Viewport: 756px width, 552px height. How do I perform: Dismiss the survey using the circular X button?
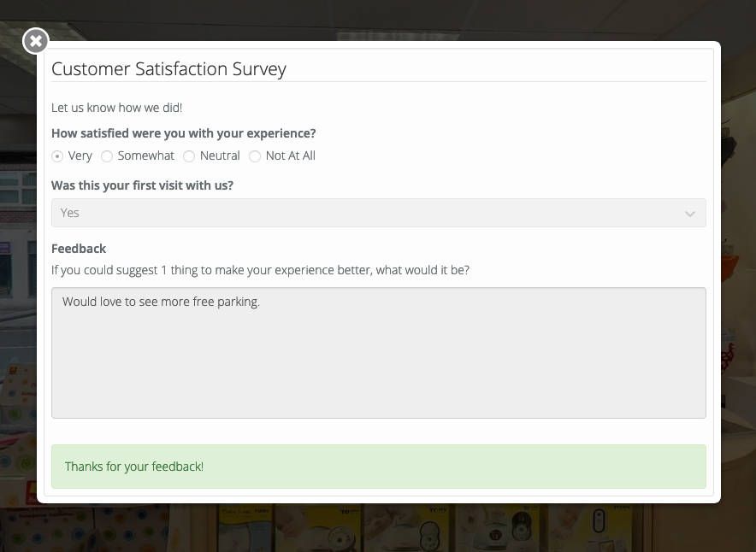35,40
